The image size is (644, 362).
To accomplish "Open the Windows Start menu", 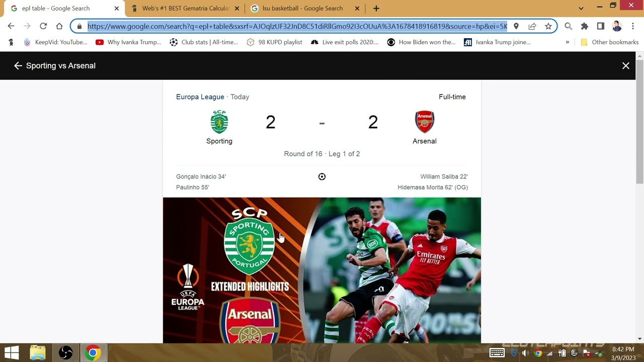I will pos(12,353).
